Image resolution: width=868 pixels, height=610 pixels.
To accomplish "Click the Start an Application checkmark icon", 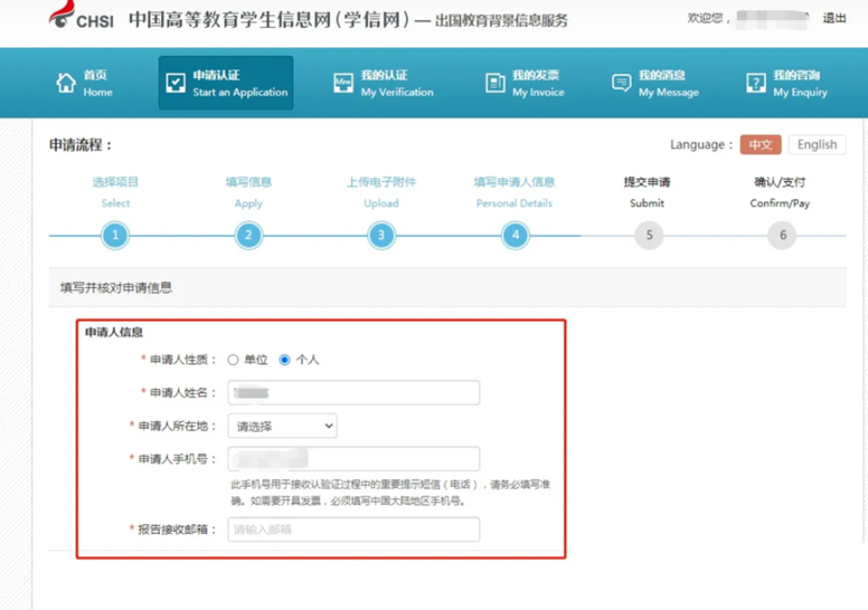I will tap(176, 83).
